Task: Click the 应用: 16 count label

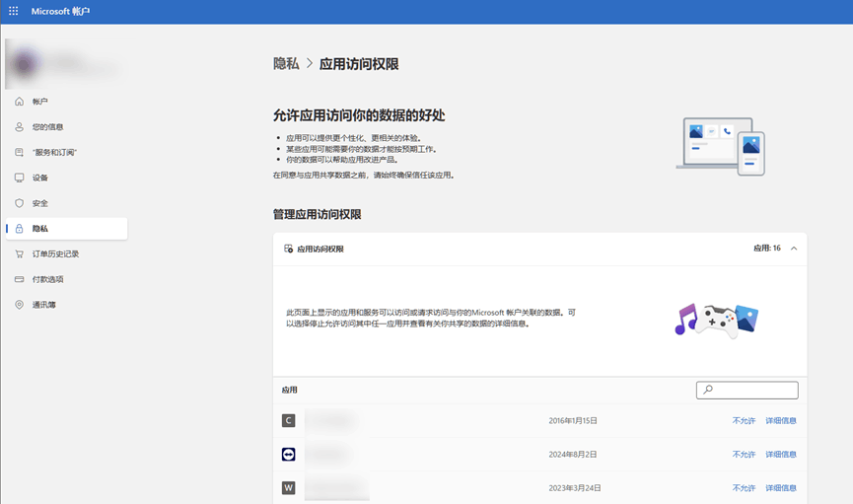Action: [767, 249]
